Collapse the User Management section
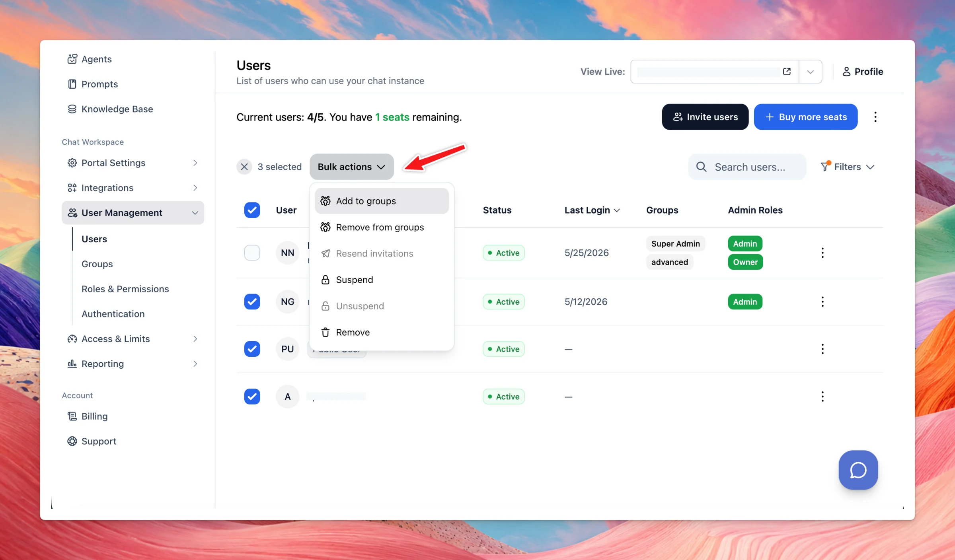This screenshot has height=560, width=955. [x=133, y=213]
